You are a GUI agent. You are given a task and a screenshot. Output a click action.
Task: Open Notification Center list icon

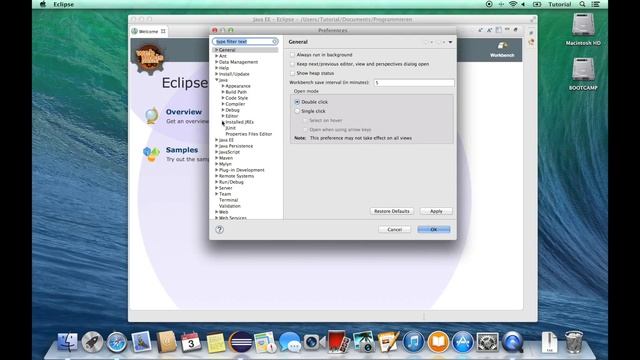click(596, 4)
